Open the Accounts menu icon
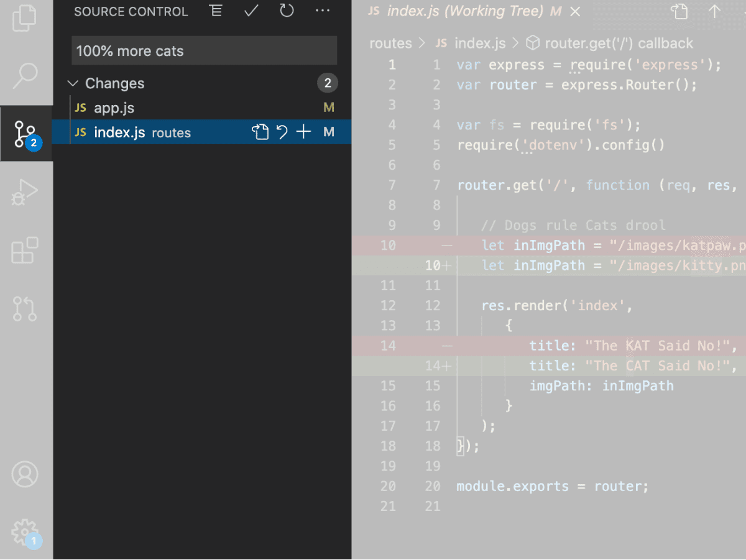The image size is (746, 560). tap(25, 475)
